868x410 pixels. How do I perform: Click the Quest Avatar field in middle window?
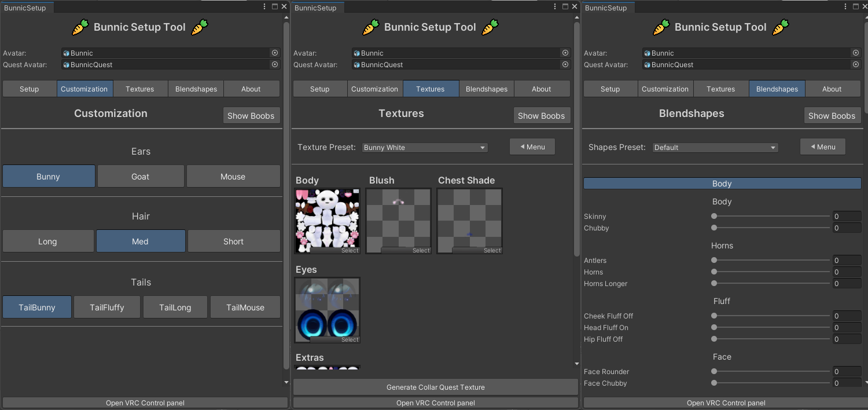coord(461,64)
